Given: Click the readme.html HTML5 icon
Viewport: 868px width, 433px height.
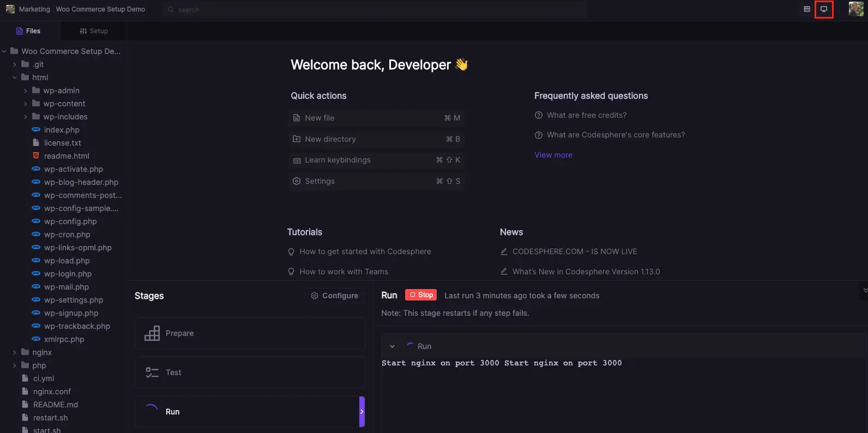Looking at the screenshot, I should click(x=36, y=156).
